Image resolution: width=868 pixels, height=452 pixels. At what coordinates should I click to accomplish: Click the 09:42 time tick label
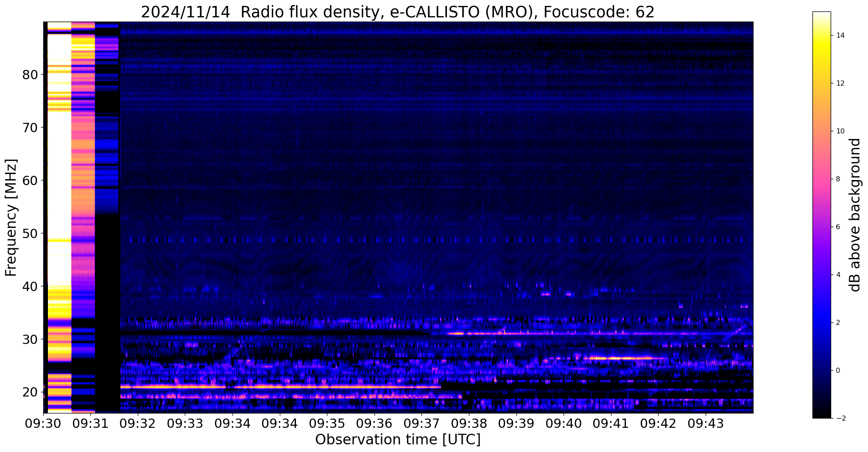coord(658,424)
